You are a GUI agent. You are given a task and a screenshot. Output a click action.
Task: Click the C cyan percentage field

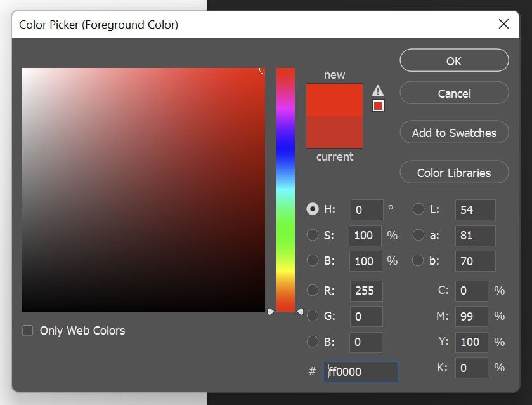click(x=471, y=290)
